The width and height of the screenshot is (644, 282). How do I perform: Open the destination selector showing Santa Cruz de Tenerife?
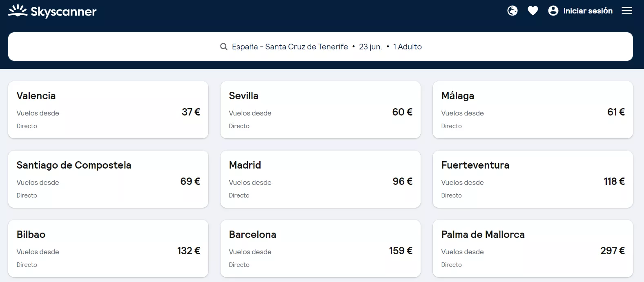click(x=290, y=47)
